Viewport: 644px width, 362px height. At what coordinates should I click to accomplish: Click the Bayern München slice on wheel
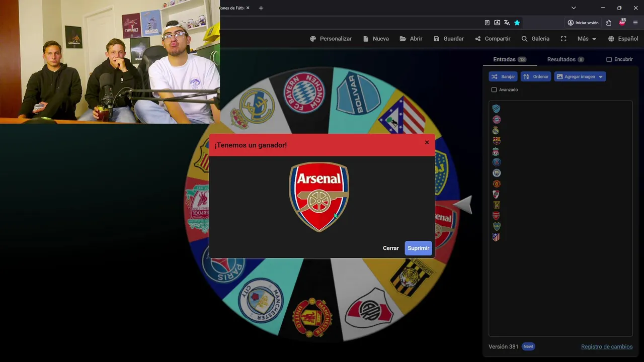pyautogui.click(x=305, y=93)
